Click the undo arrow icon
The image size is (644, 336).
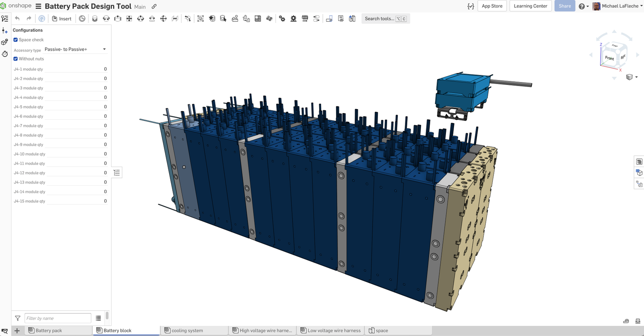(x=17, y=19)
